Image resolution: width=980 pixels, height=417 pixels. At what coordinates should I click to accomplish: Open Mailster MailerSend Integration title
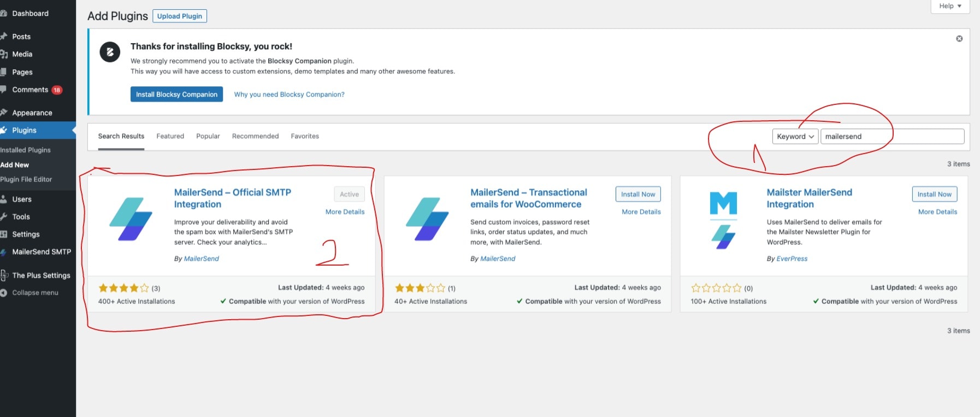tap(809, 198)
